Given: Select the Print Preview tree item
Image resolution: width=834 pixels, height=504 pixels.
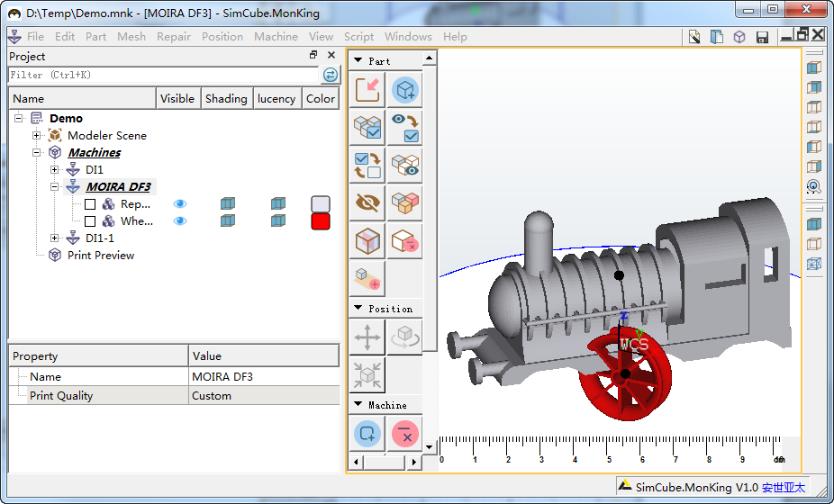Looking at the screenshot, I should pos(101,256).
